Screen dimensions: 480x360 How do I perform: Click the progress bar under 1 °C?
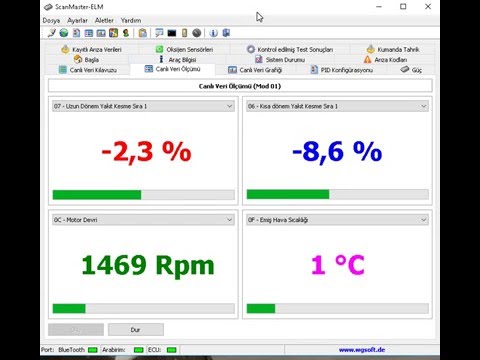(337, 308)
